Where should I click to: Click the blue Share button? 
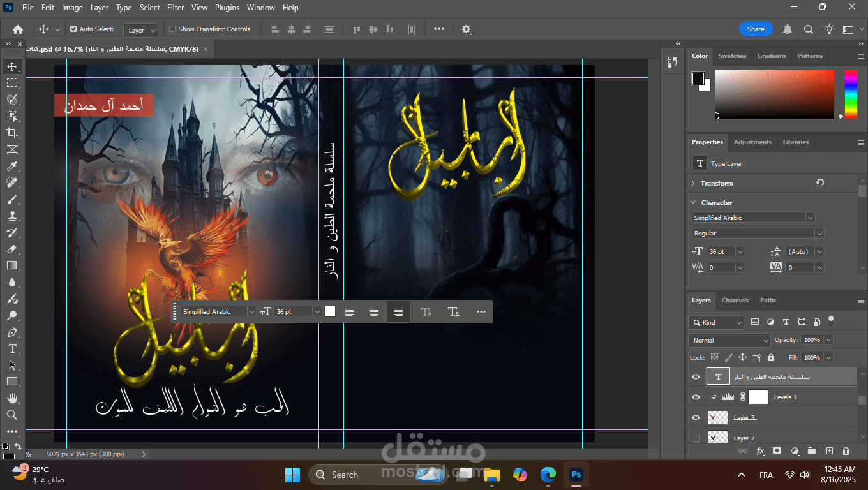pos(756,29)
